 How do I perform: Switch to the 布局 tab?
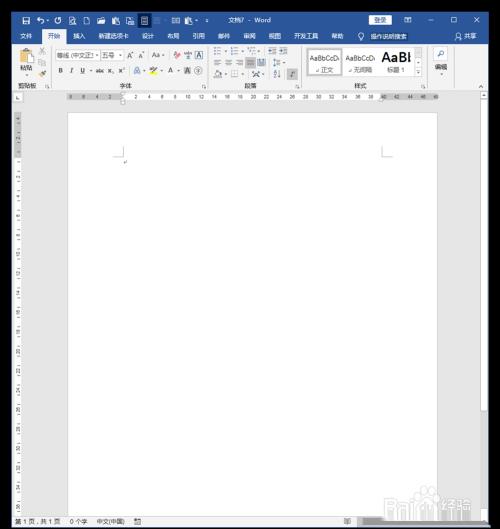[x=173, y=36]
